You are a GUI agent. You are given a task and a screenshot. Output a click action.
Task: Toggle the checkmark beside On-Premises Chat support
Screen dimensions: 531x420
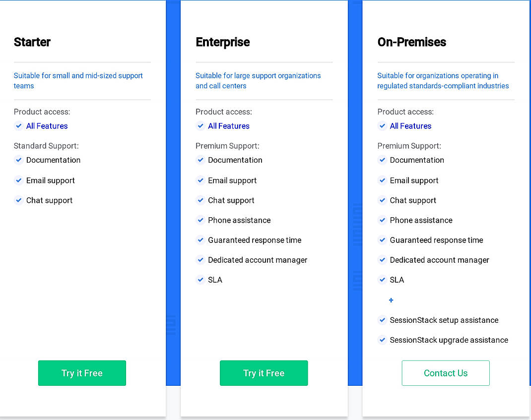(382, 200)
